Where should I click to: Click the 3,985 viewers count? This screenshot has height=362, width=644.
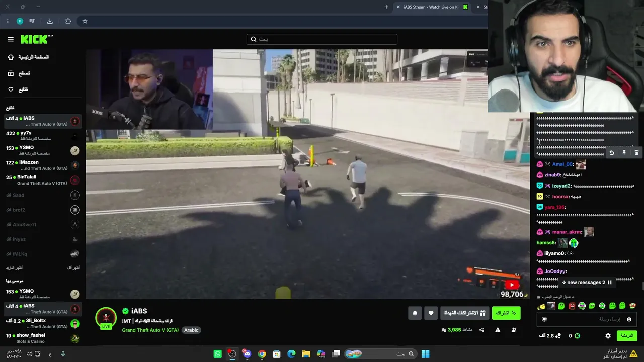[454, 330]
